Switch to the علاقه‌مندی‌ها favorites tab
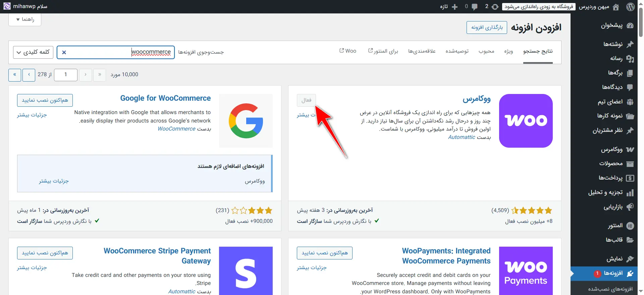644x295 pixels. coord(422,51)
